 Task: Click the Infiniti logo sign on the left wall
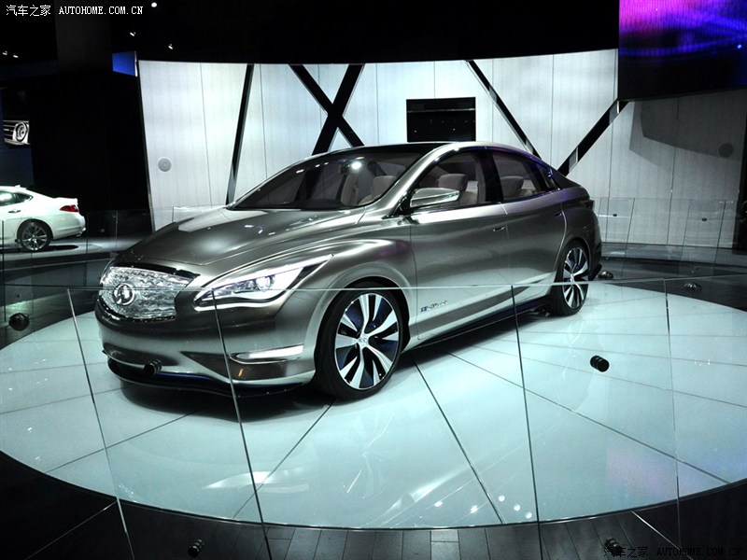[16, 132]
